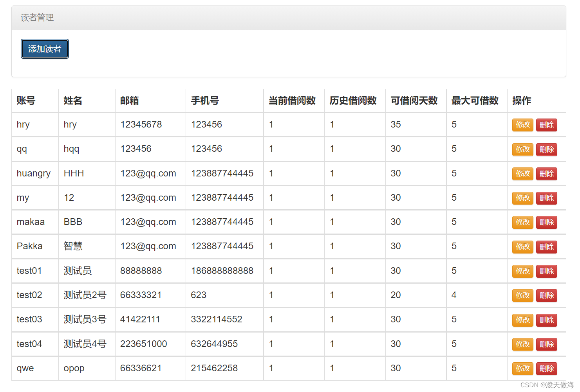Remove the makaa reader entry

coord(547,222)
